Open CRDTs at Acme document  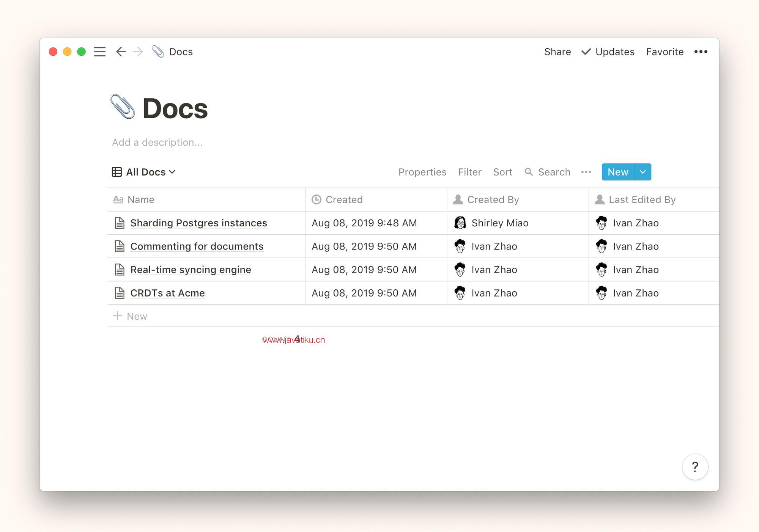[x=167, y=293]
